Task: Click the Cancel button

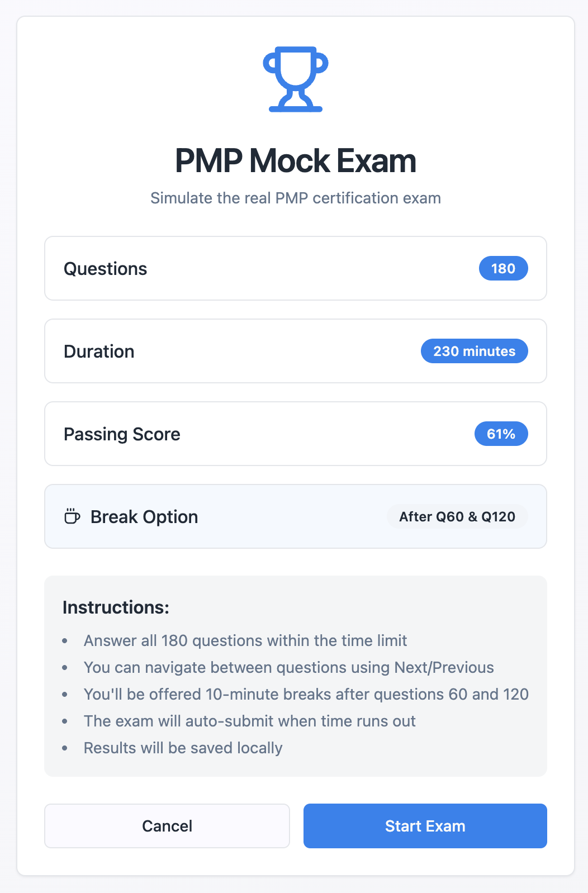Action: 167,826
